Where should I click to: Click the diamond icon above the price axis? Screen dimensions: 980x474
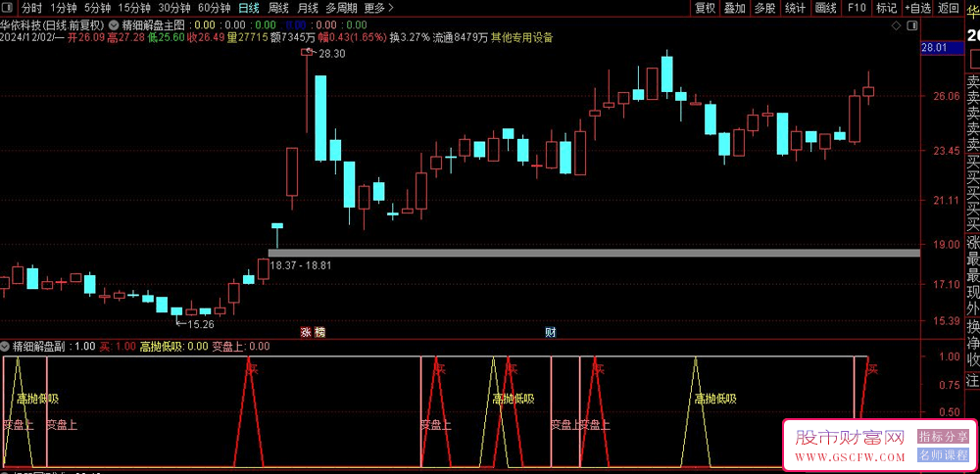pyautogui.click(x=897, y=25)
